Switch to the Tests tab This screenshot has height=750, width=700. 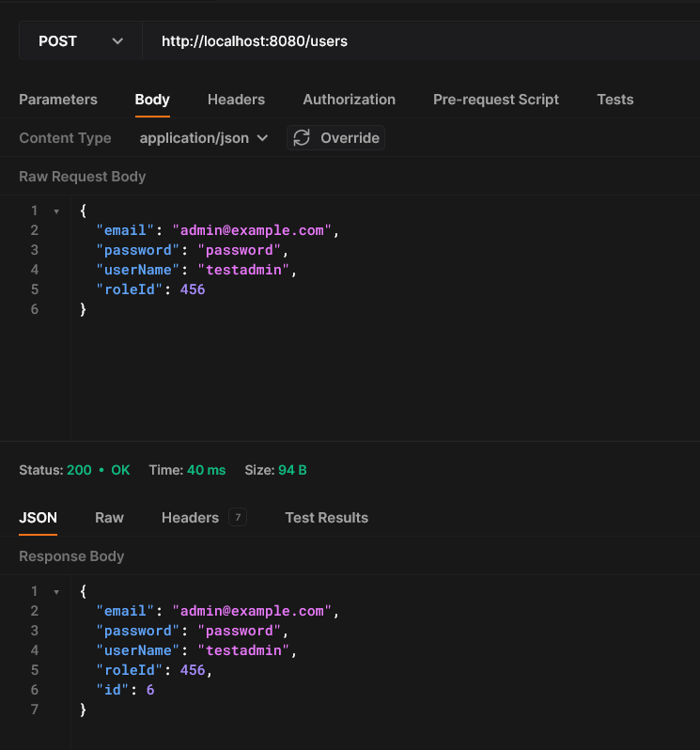pos(614,100)
